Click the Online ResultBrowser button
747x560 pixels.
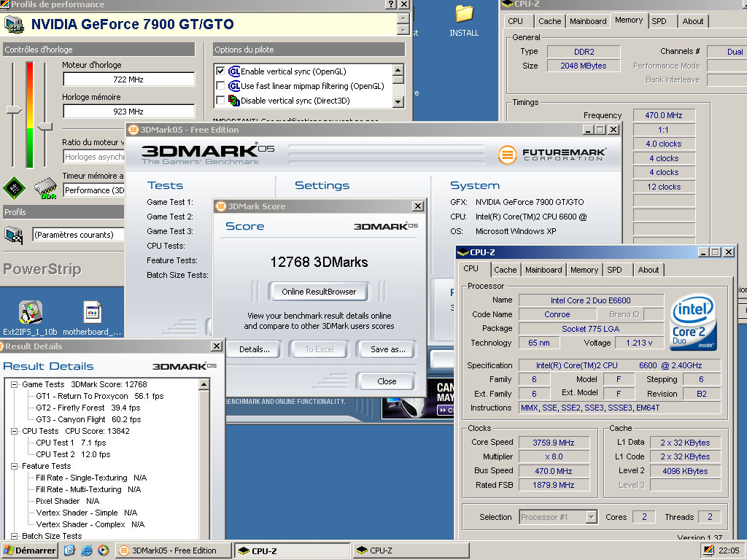click(x=319, y=292)
